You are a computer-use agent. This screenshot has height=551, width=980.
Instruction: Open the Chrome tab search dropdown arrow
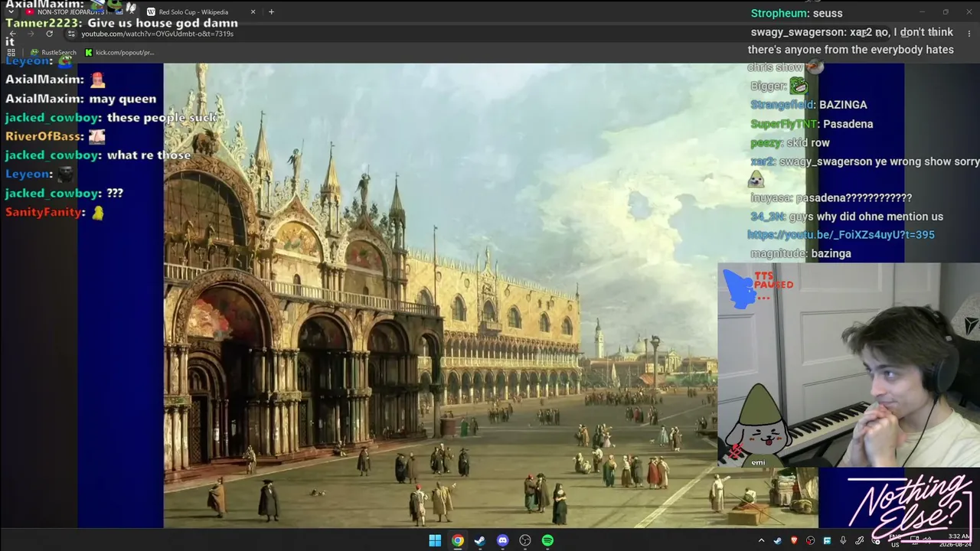click(11, 11)
